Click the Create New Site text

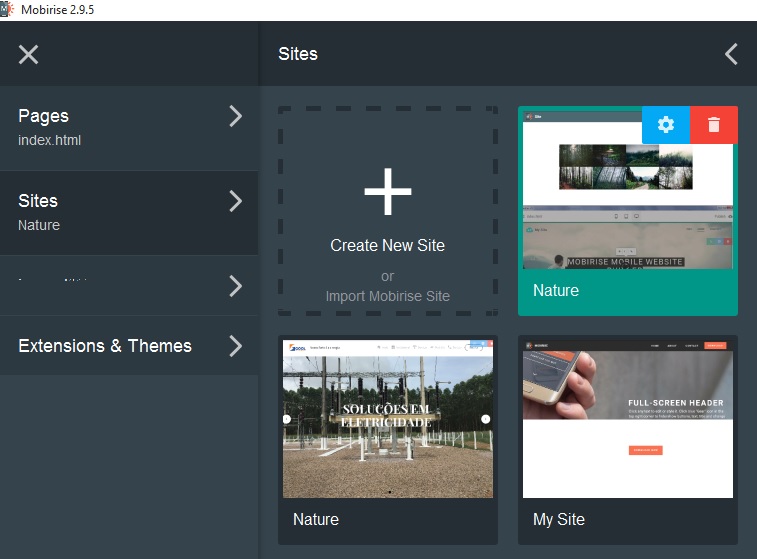[387, 246]
